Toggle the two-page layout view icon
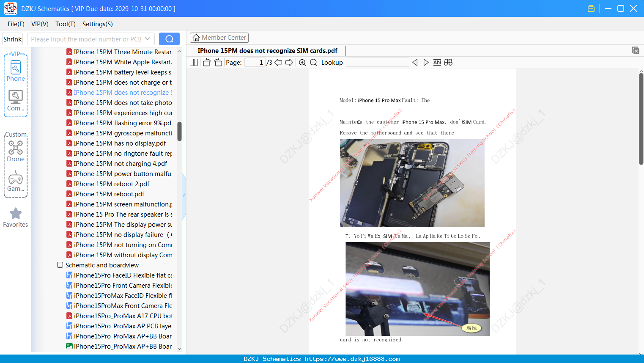This screenshot has width=644, height=363. 194,63
